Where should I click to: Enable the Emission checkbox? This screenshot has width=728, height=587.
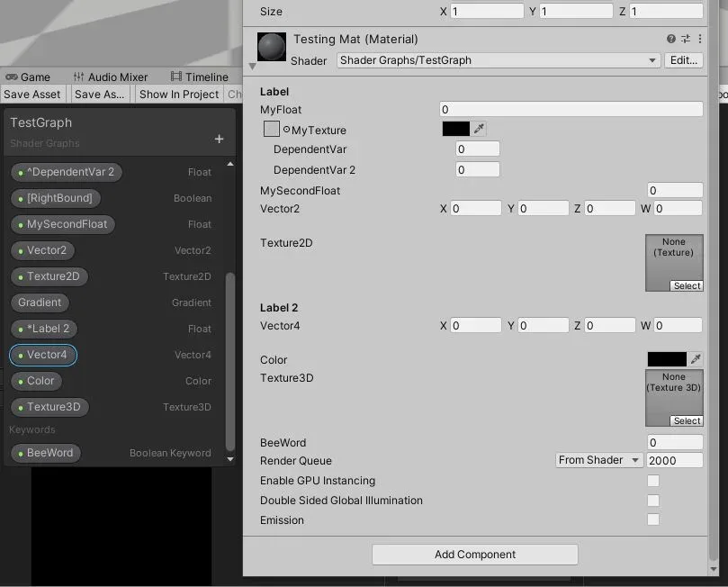(653, 519)
